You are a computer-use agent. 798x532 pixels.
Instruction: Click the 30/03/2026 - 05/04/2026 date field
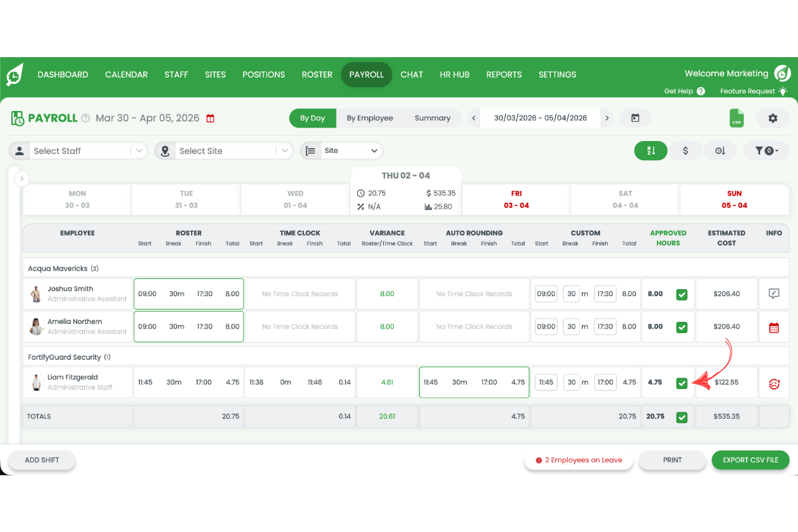point(540,118)
